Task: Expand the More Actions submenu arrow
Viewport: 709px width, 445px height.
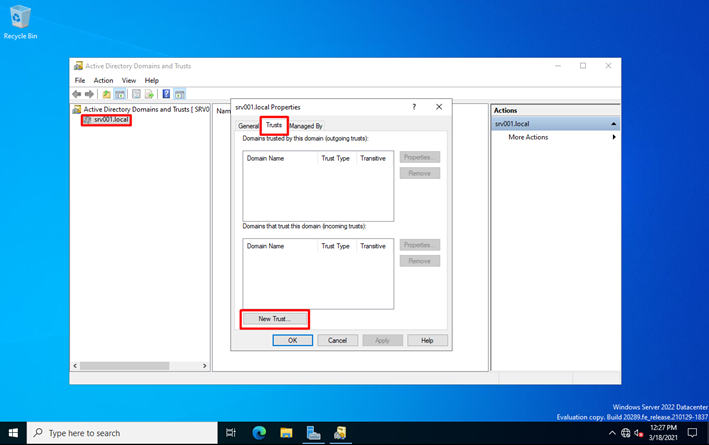Action: coord(613,137)
